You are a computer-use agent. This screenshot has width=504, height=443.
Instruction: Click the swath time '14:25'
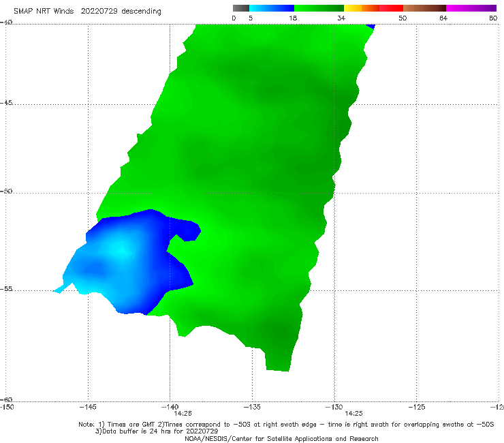click(x=353, y=414)
